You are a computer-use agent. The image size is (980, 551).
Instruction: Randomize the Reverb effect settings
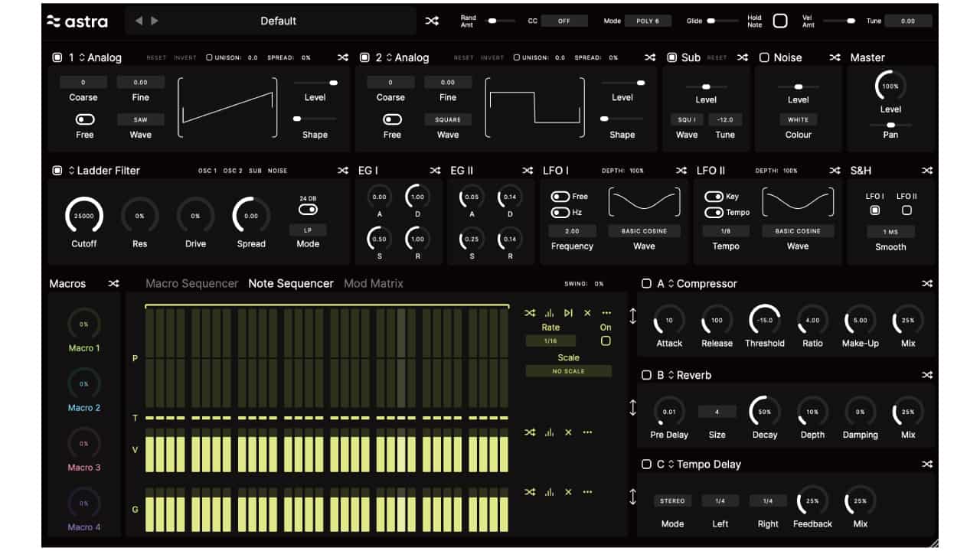point(927,375)
